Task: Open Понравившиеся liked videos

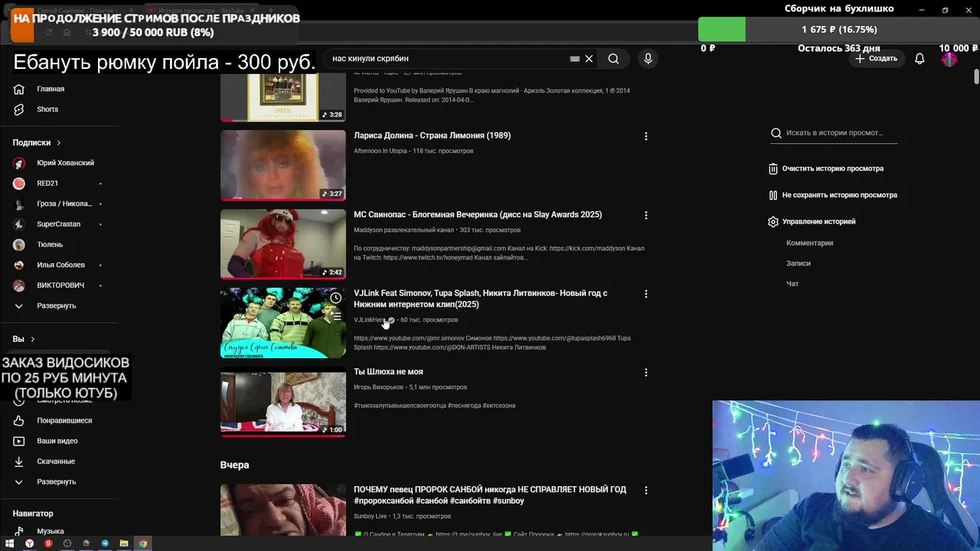Action: [64, 421]
